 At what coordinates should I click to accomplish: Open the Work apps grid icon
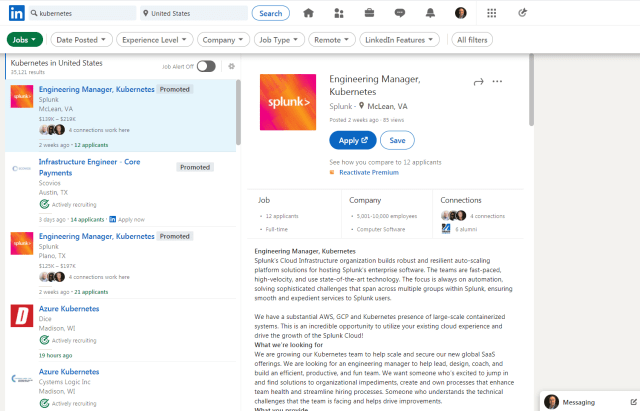(x=491, y=13)
